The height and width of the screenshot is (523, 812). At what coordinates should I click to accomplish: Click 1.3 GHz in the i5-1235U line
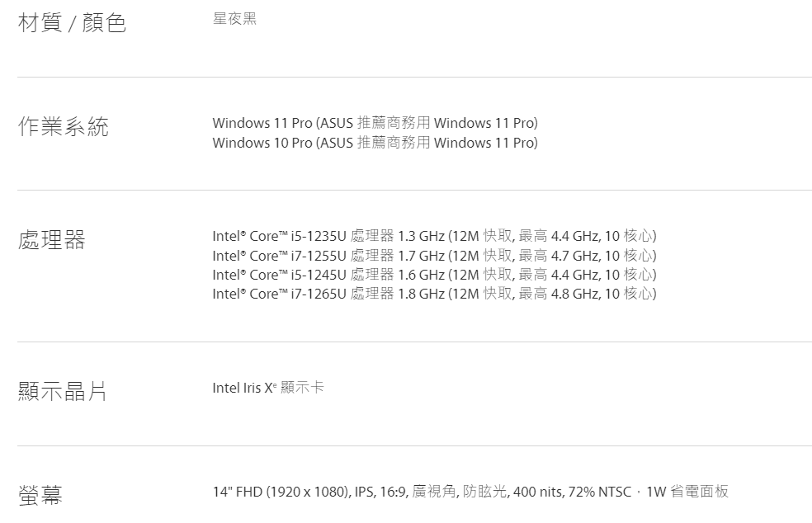[x=421, y=236]
